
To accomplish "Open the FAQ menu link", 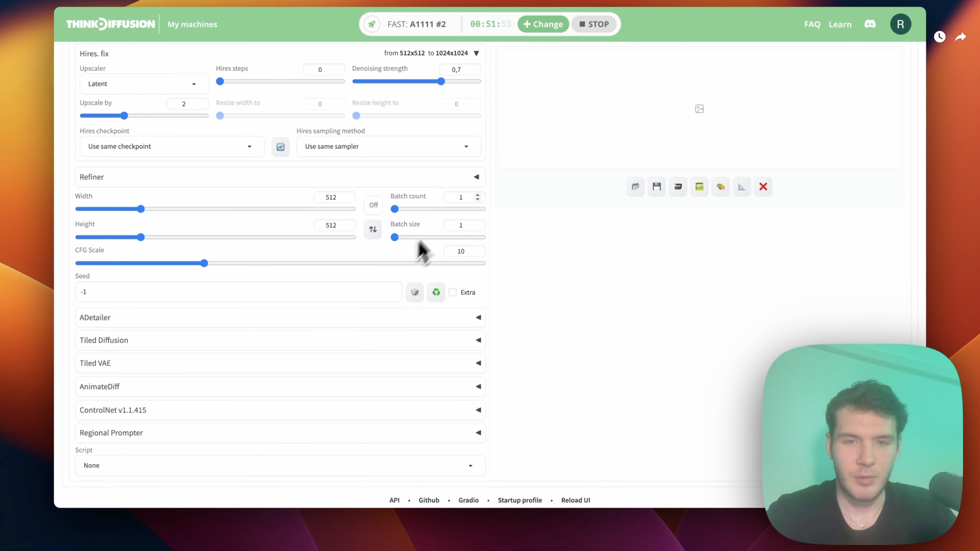I will click(x=812, y=24).
